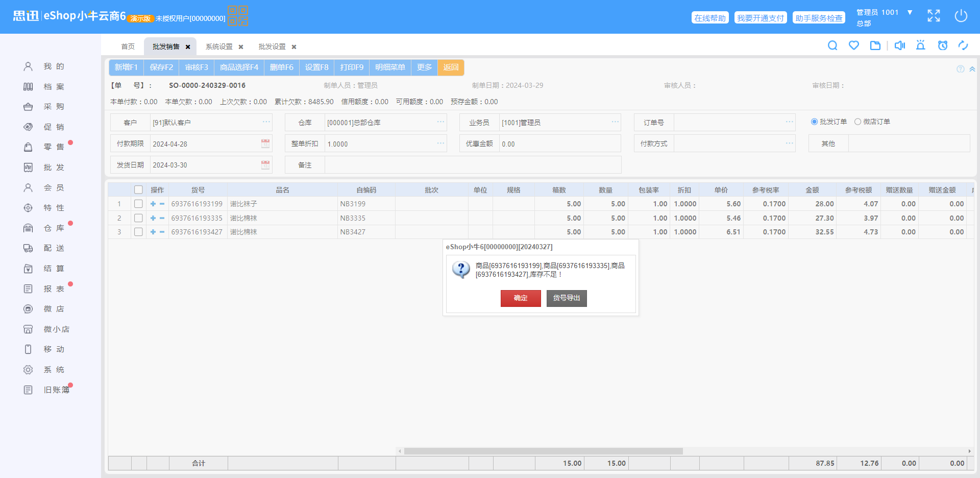Open the 整单折扣 lookup ellipsis
The image size is (980, 478).
pos(441,144)
